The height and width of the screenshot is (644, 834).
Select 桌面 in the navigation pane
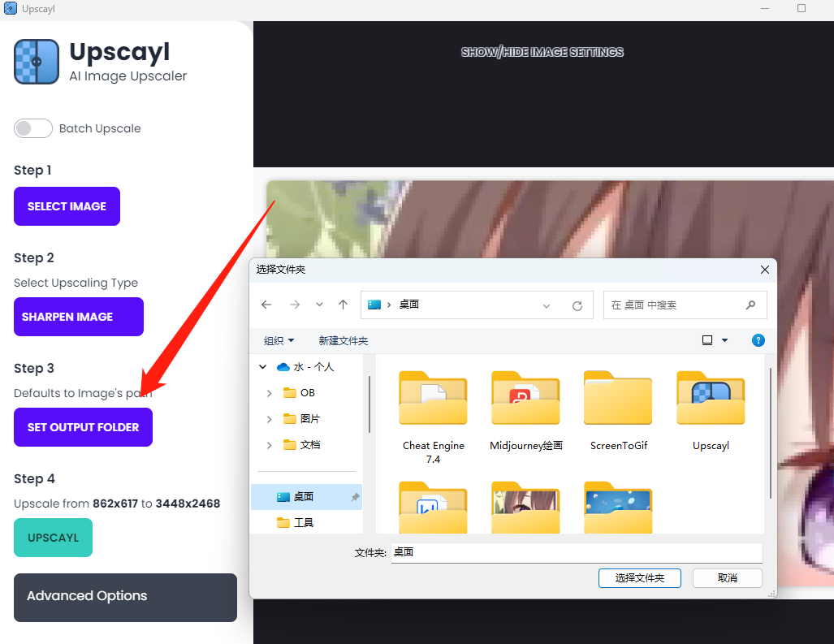[x=306, y=497]
